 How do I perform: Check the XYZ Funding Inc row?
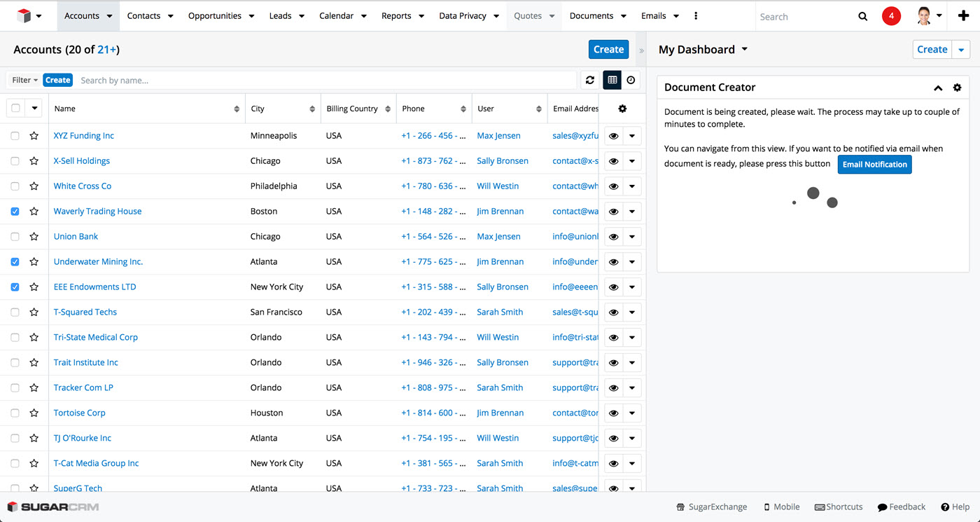pyautogui.click(x=15, y=136)
